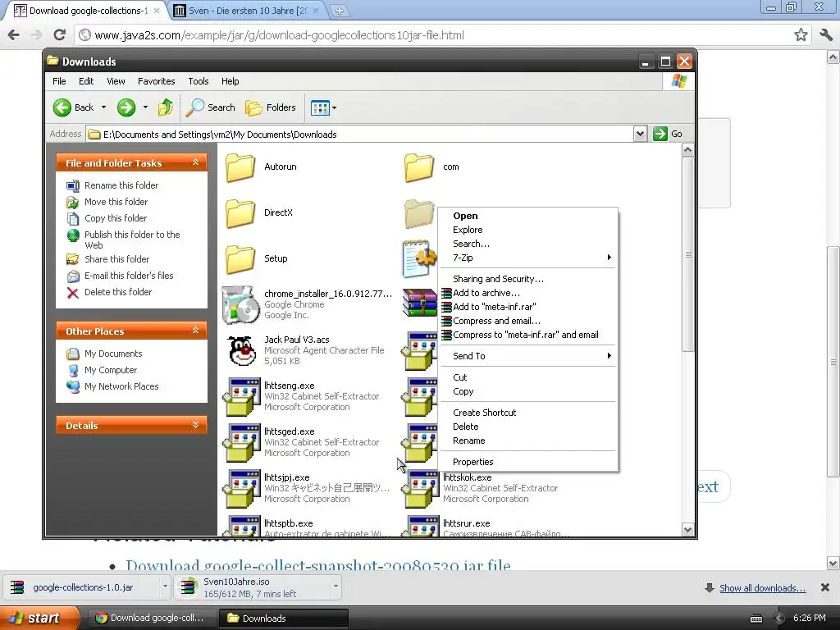Collapse the File and Folder Tasks panel
This screenshot has width=840, height=630.
click(195, 162)
